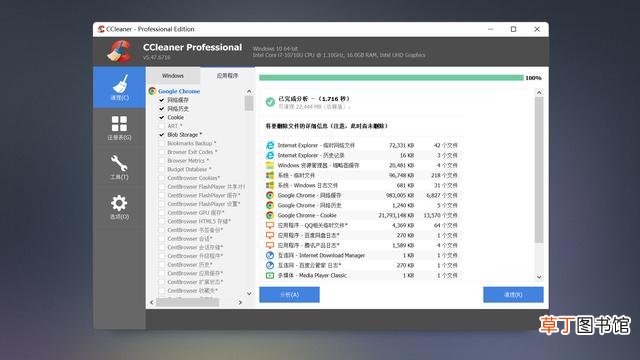The width and height of the screenshot is (640, 360).
Task: Open the 注册表 (Registry) grid section
Action: point(119,128)
